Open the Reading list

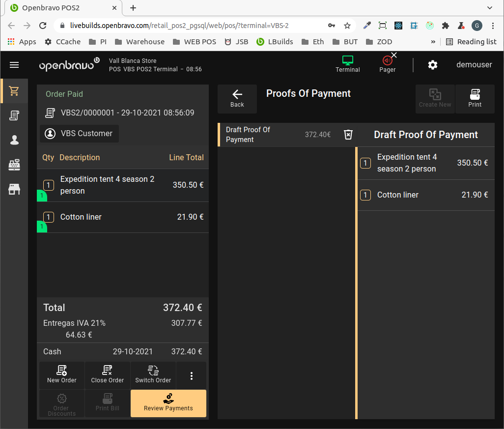point(471,42)
